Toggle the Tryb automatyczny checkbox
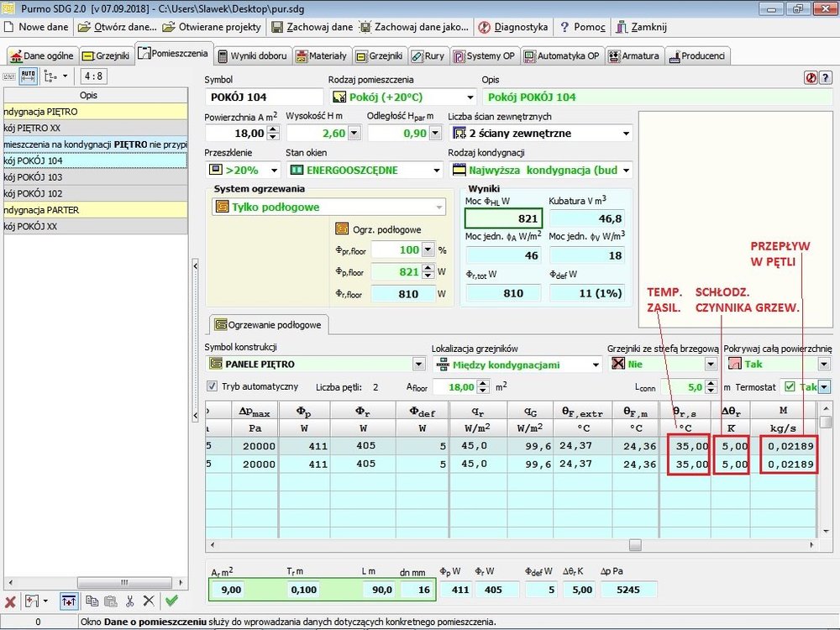The height and width of the screenshot is (630, 840). [x=213, y=386]
